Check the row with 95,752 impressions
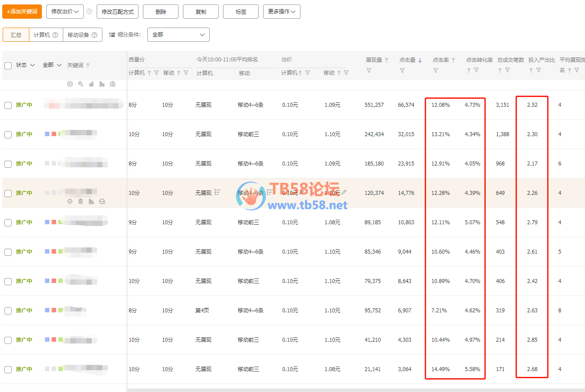This screenshot has width=585, height=392. (x=8, y=311)
